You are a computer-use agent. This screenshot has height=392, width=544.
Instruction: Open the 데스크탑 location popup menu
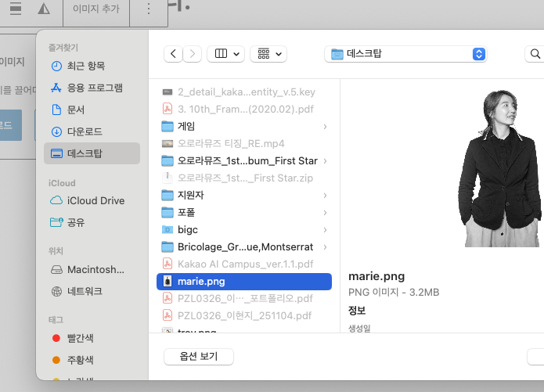coord(405,54)
